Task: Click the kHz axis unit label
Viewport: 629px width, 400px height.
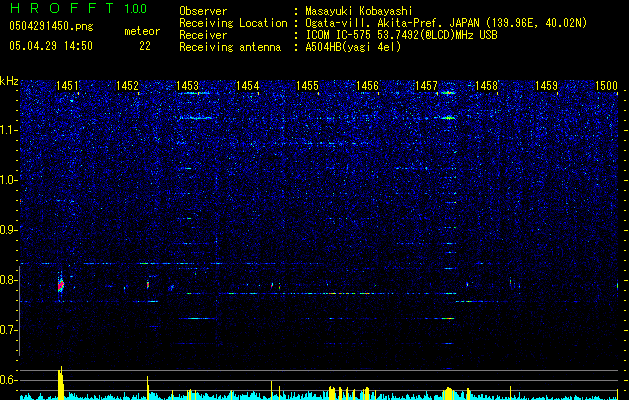Action: [x=9, y=81]
